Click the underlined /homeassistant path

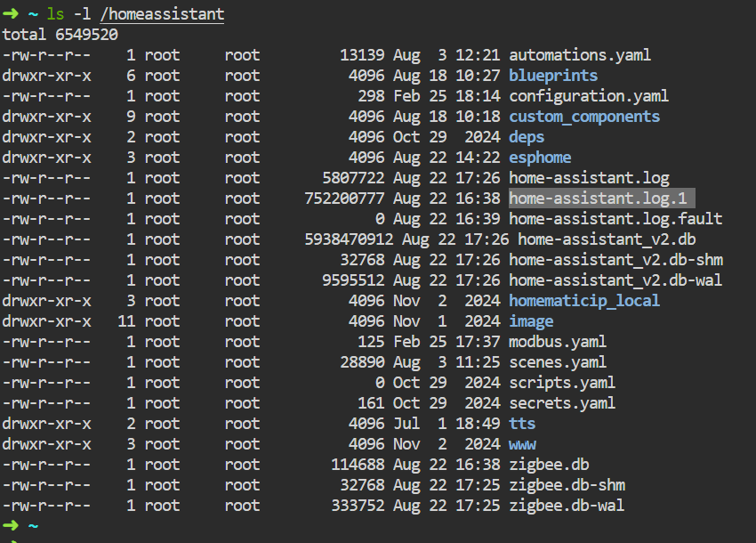coord(162,14)
